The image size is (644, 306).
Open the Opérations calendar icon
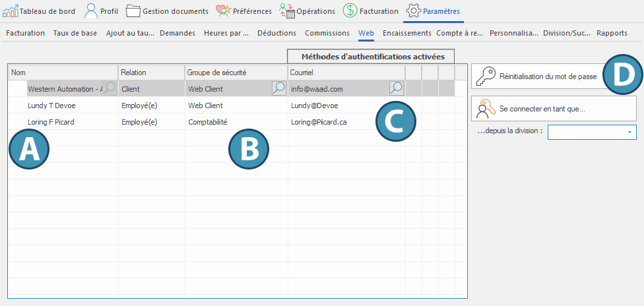point(286,11)
